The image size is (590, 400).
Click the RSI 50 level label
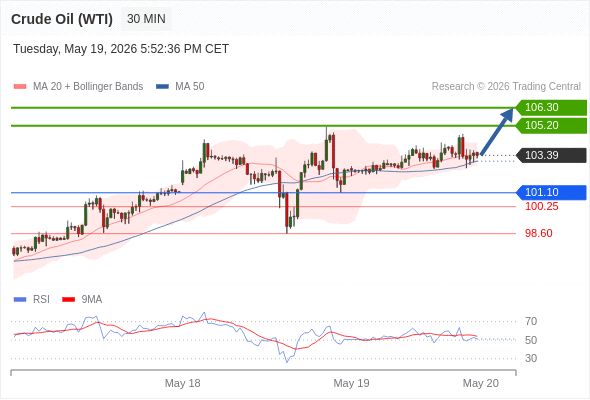[x=531, y=340]
